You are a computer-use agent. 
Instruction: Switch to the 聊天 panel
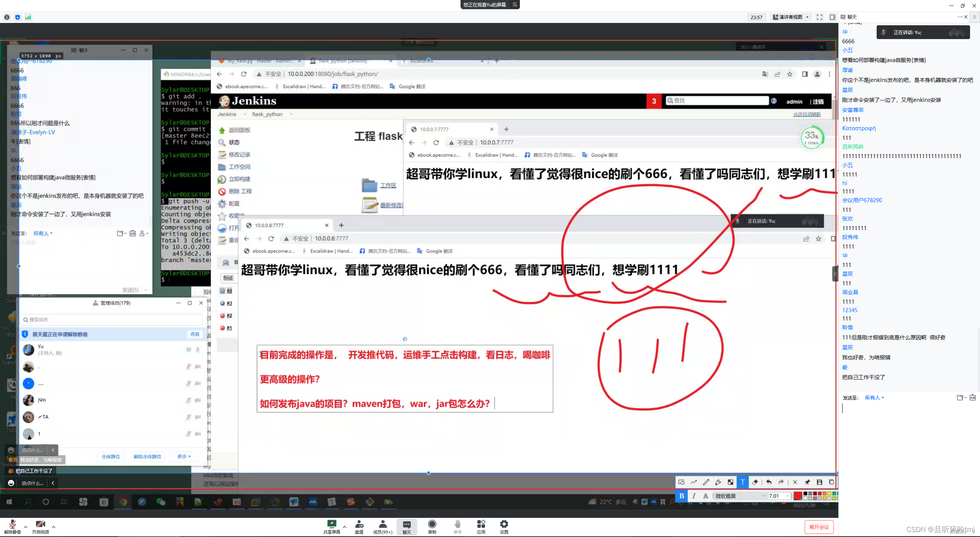[407, 527]
